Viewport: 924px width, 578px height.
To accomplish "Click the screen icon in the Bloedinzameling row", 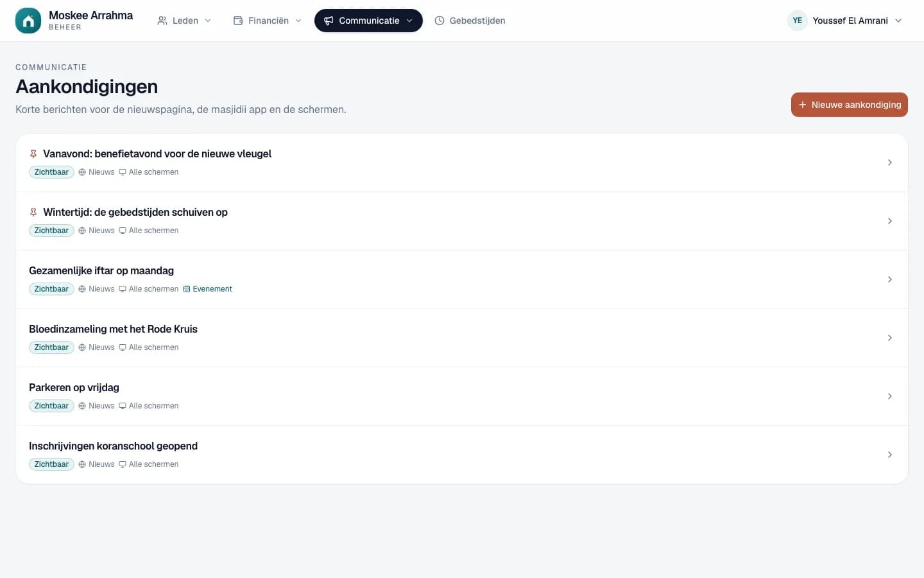I will [123, 347].
